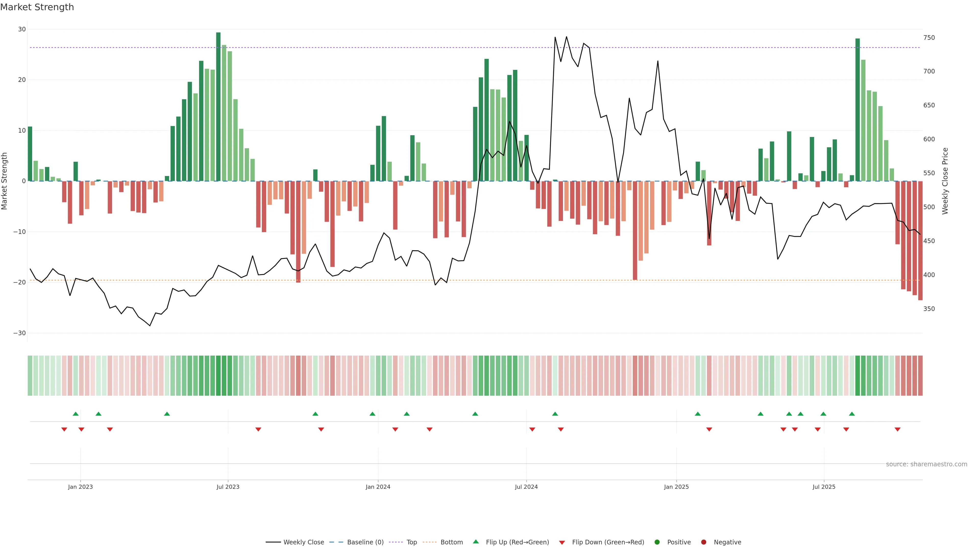Click the Market Strength chart title

click(37, 7)
